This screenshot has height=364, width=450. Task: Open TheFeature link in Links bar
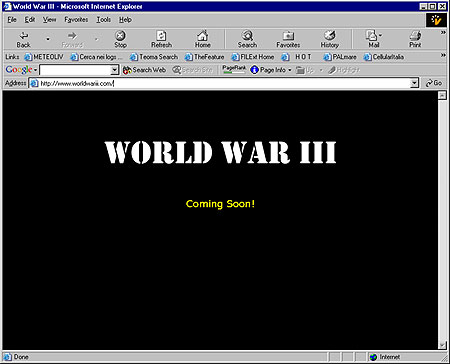204,57
